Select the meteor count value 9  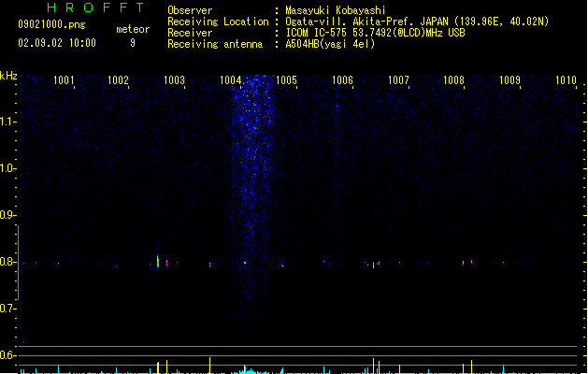(133, 43)
